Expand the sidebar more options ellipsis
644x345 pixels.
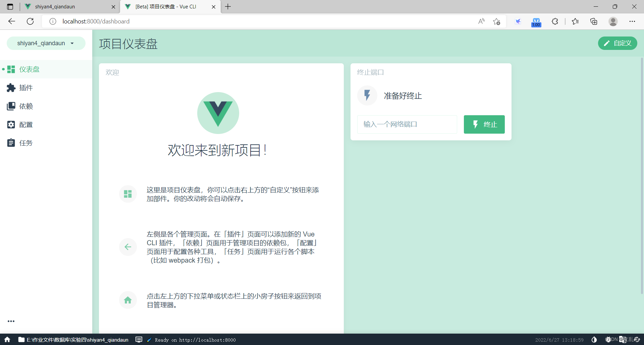(x=11, y=321)
